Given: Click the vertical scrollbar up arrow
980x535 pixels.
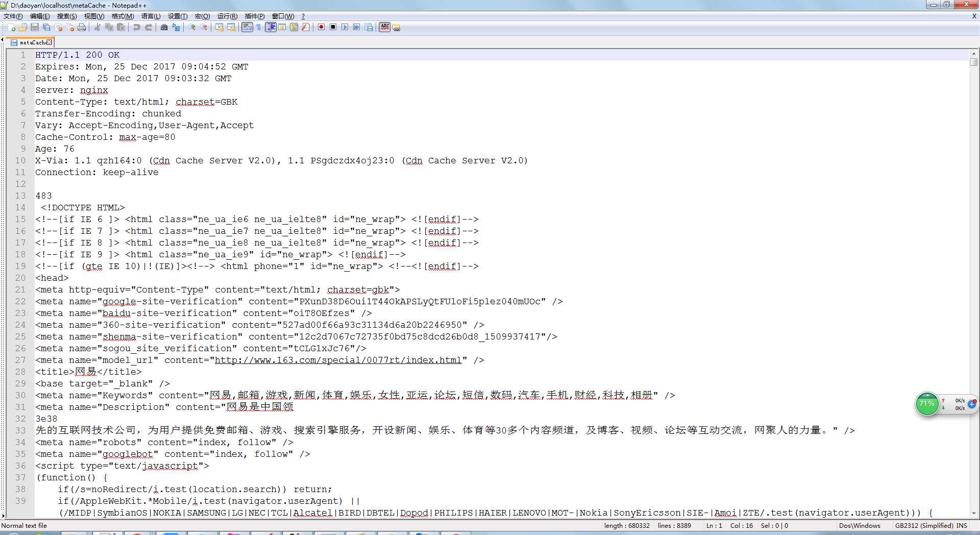Looking at the screenshot, I should click(x=974, y=53).
